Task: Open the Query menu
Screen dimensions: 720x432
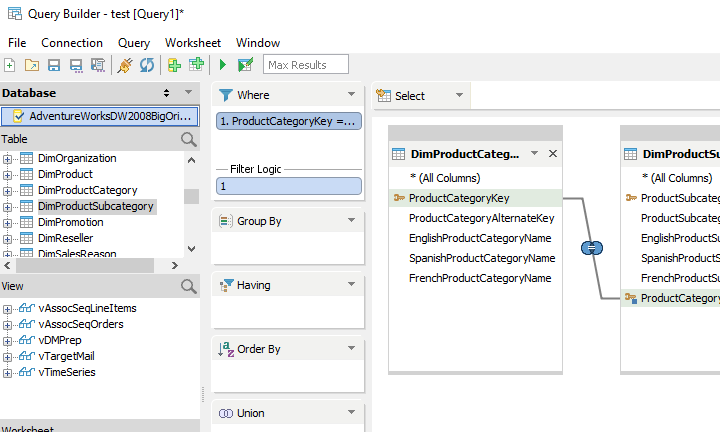Action: [134, 43]
